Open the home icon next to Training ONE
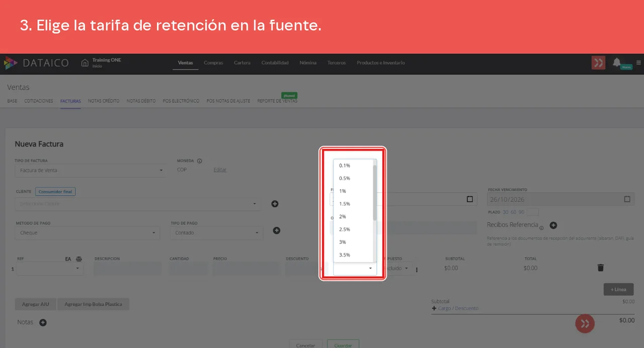Viewport: 644px width, 348px height. [x=85, y=63]
